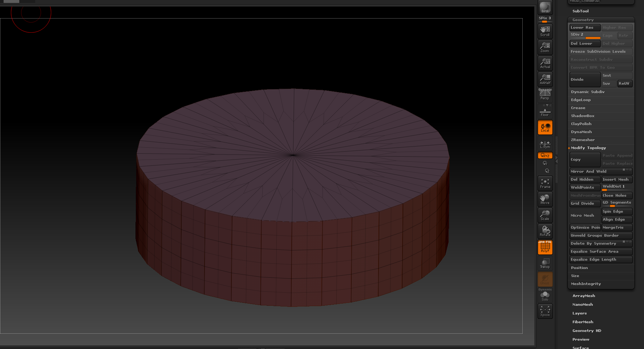Select the Zoom canvas tool

pos(545,47)
